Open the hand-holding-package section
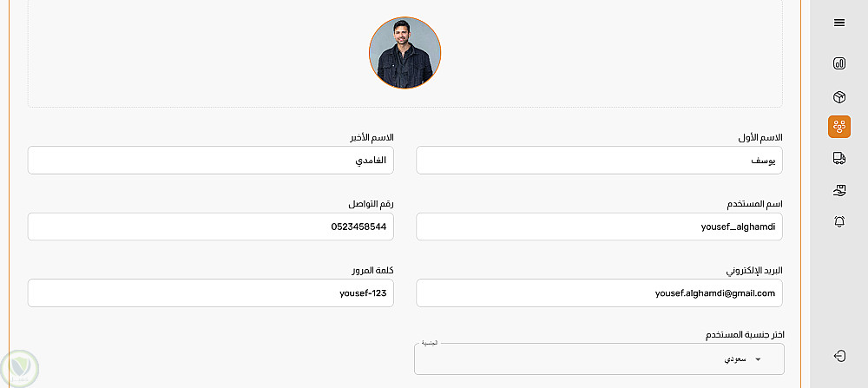 839,189
